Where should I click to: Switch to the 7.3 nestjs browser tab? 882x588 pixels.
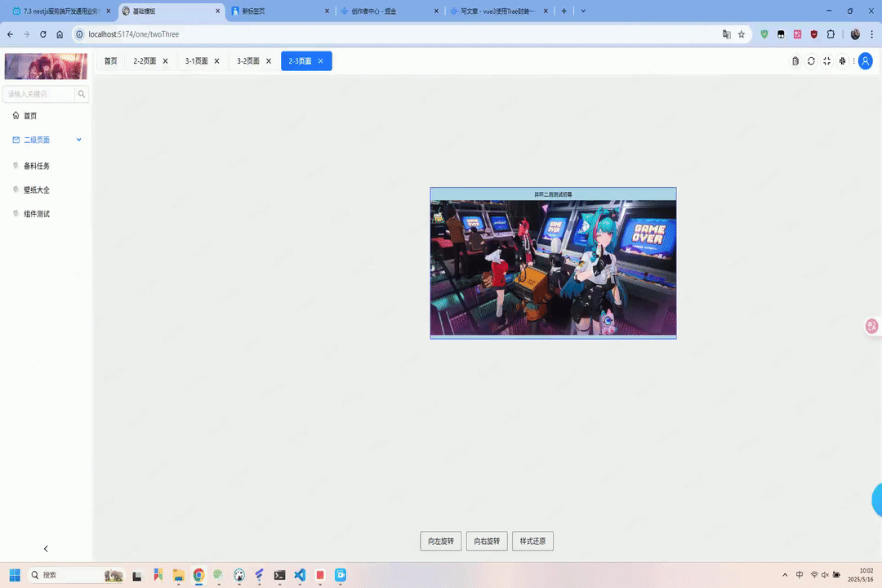point(60,11)
